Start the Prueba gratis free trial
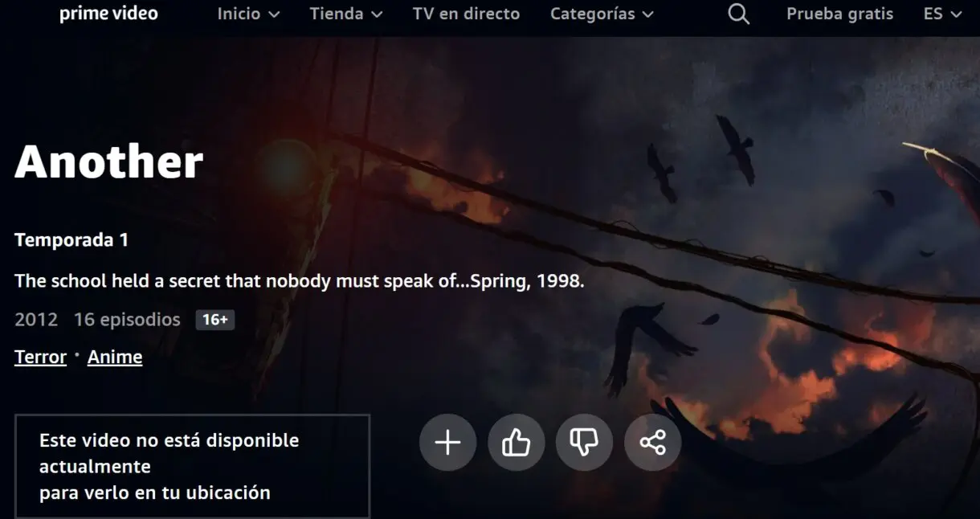This screenshot has height=519, width=980. [839, 14]
